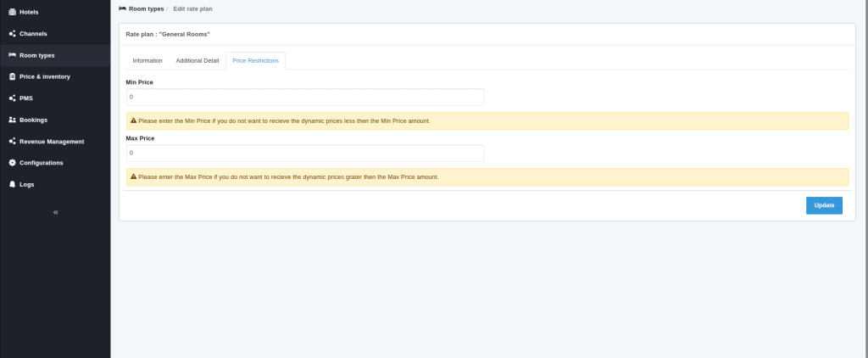Click the Bookings people icon
Image resolution: width=868 pixels, height=358 pixels.
(x=12, y=120)
